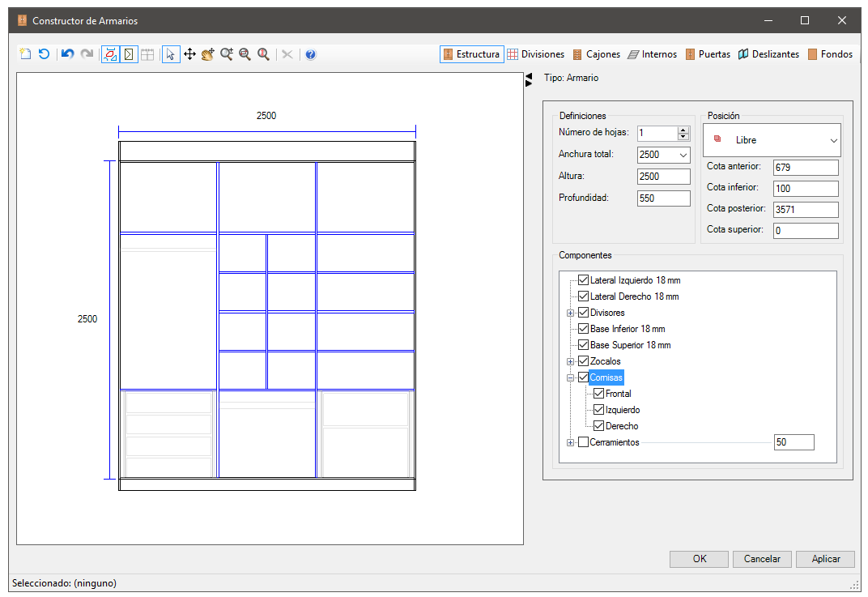868x597 pixels.
Task: Open the Cajones tab
Action: point(596,53)
